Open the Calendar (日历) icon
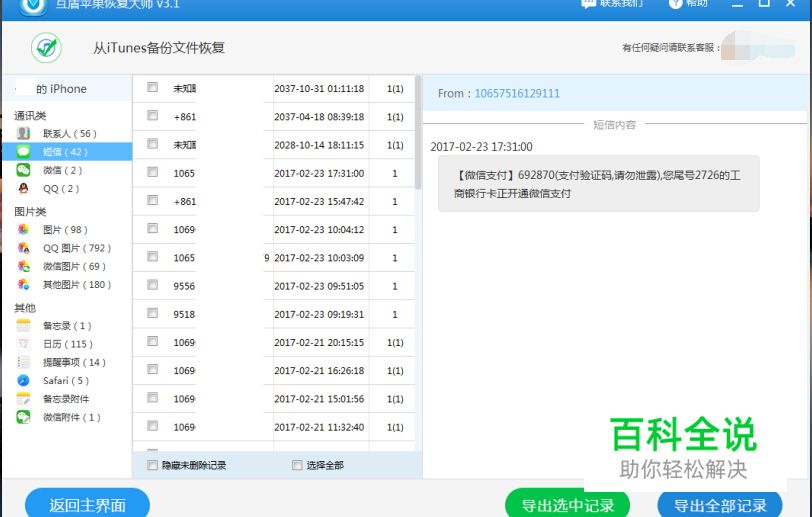 click(x=23, y=343)
